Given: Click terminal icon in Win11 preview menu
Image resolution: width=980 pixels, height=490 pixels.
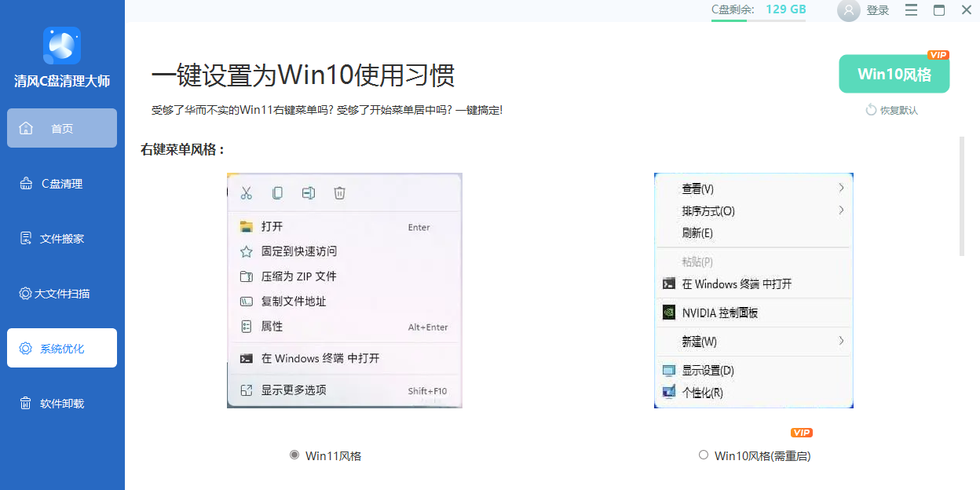Looking at the screenshot, I should [247, 358].
